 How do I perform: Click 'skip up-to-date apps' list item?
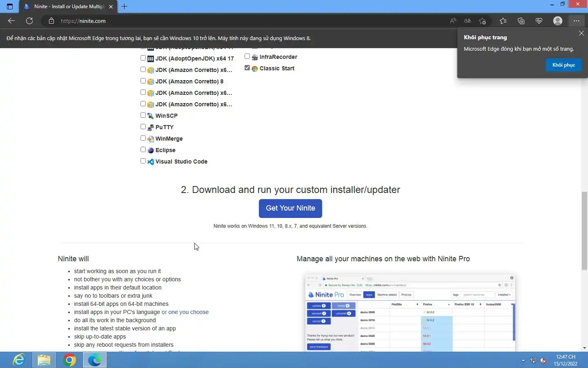coord(100,337)
